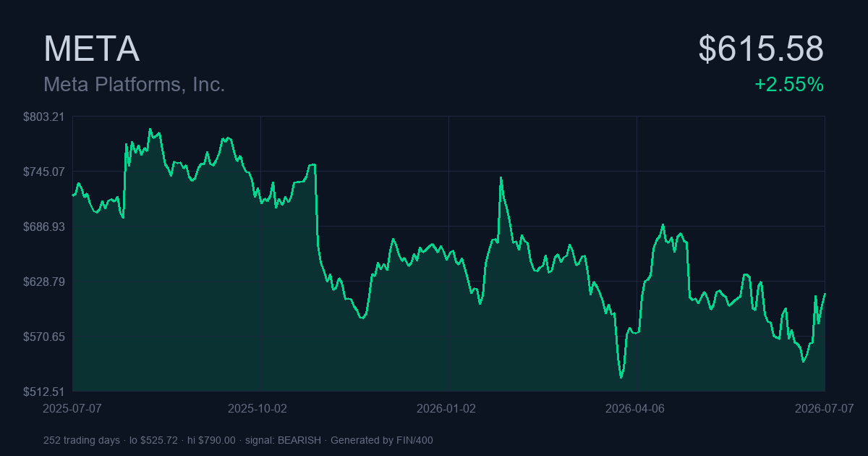Click the 2025-07-07 date label
Image resolution: width=868 pixels, height=456 pixels.
coord(72,408)
